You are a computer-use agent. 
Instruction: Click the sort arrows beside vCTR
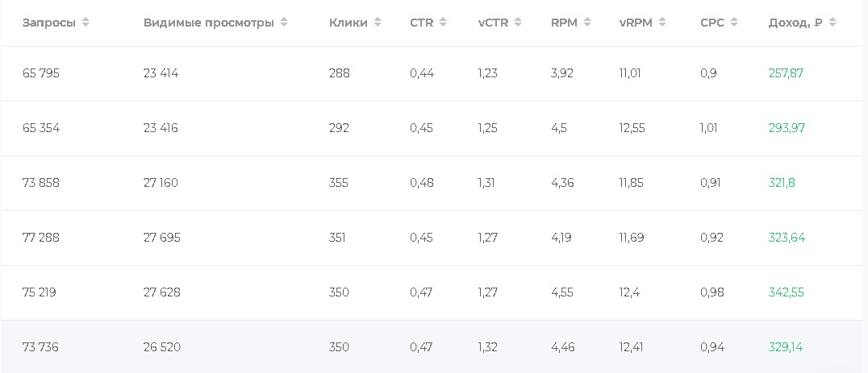[518, 23]
